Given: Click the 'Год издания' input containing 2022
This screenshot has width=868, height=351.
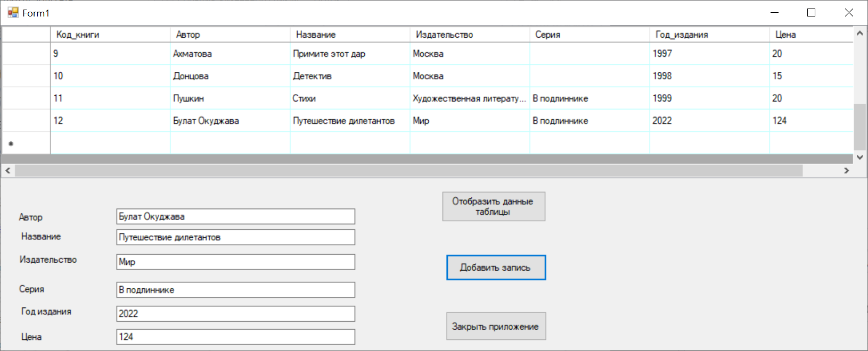Looking at the screenshot, I should pyautogui.click(x=235, y=314).
